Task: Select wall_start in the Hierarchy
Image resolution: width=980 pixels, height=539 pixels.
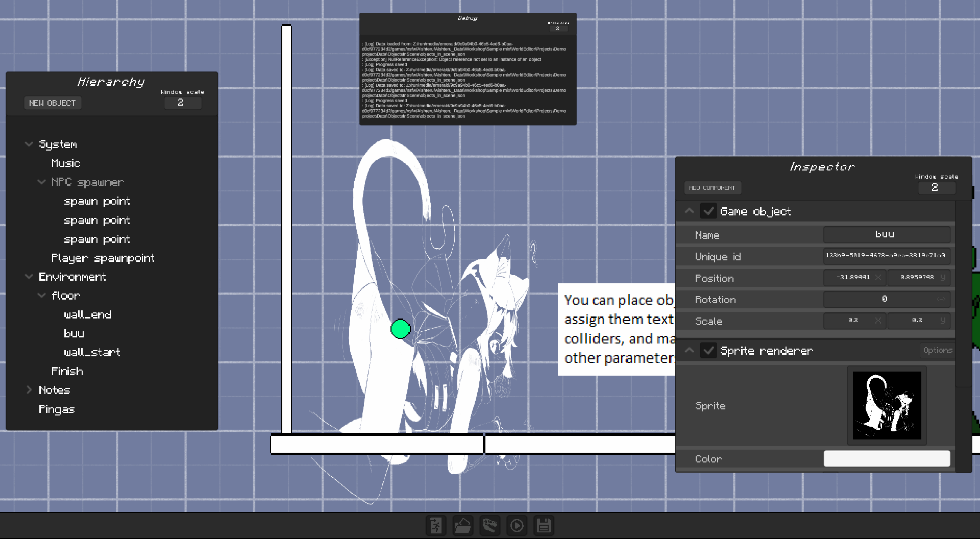Action: click(92, 352)
